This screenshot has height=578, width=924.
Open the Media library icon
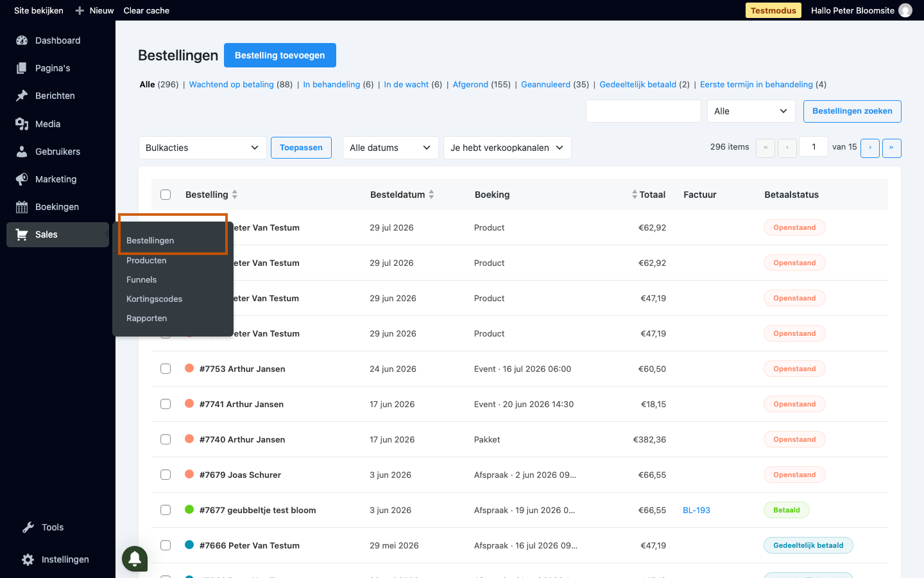pyautogui.click(x=22, y=124)
